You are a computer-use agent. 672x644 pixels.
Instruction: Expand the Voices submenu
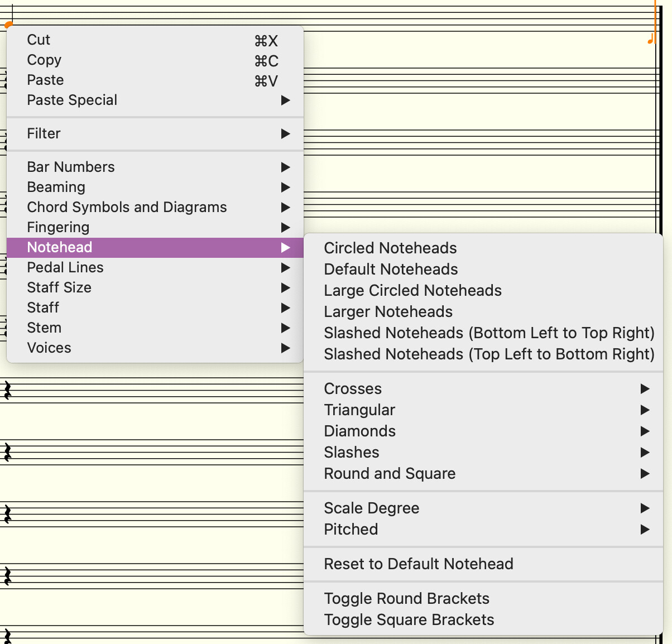click(x=49, y=348)
